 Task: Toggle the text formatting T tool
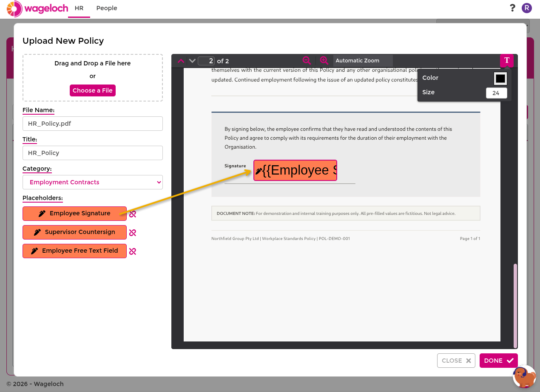tap(507, 60)
